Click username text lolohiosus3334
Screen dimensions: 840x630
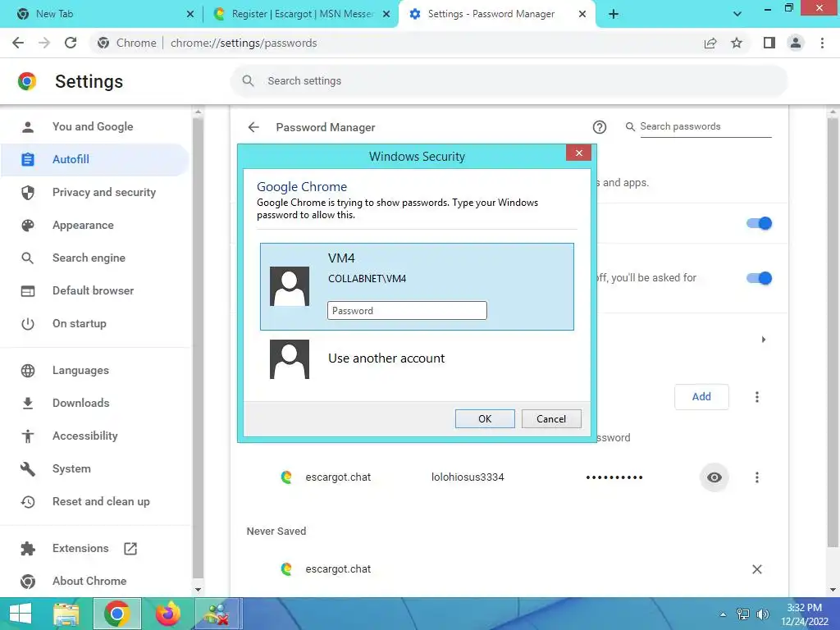click(x=468, y=477)
